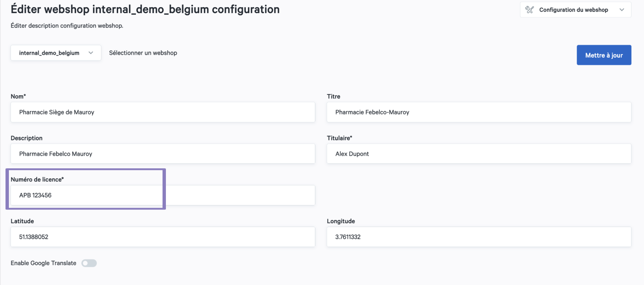Focus the Nom input field
644x285 pixels.
(x=163, y=112)
